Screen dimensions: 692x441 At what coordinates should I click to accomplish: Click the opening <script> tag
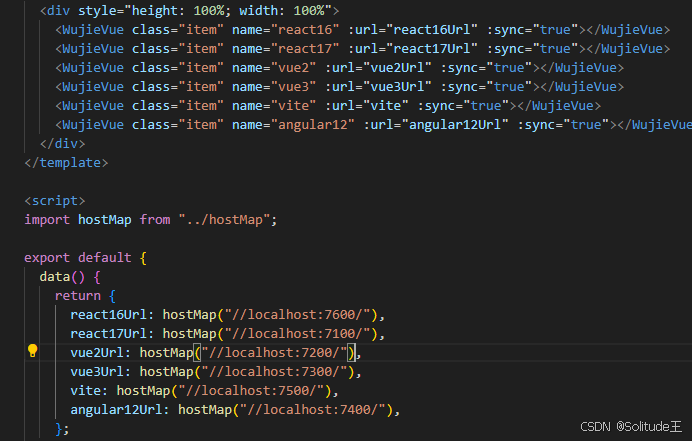pos(55,200)
